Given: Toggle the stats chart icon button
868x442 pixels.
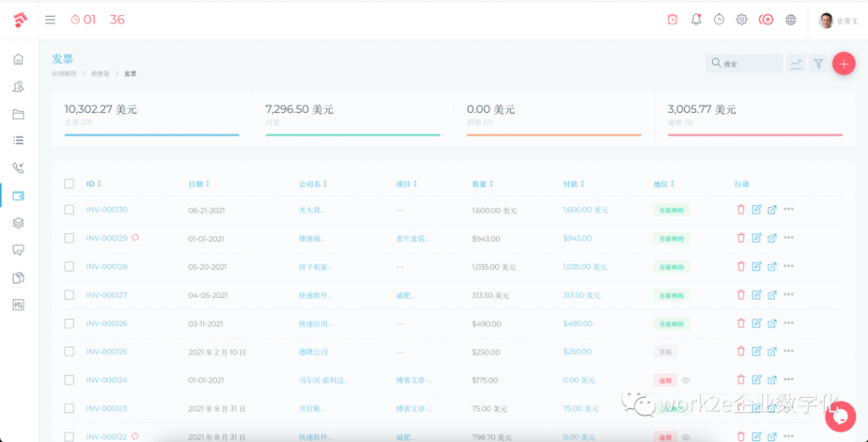Looking at the screenshot, I should (x=796, y=64).
